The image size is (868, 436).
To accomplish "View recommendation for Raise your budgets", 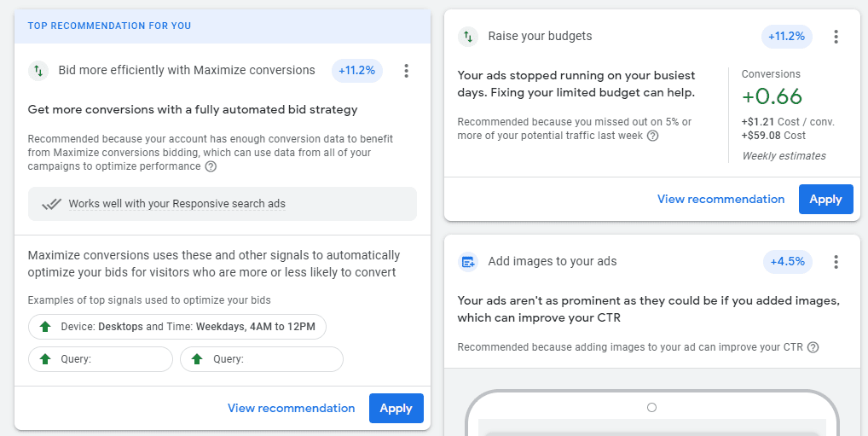I will tap(720, 200).
